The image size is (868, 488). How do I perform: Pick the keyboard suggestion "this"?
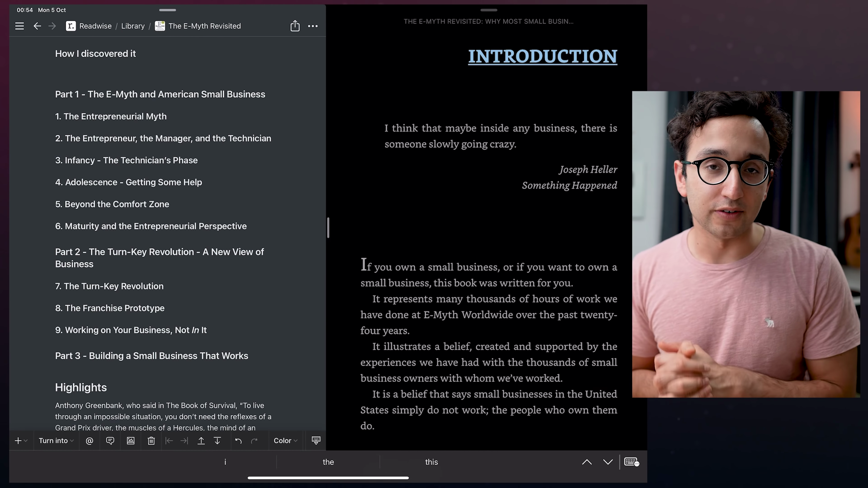(431, 462)
